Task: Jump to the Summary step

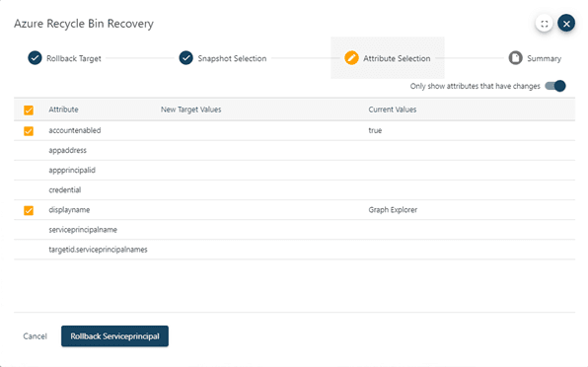Action: tap(535, 58)
